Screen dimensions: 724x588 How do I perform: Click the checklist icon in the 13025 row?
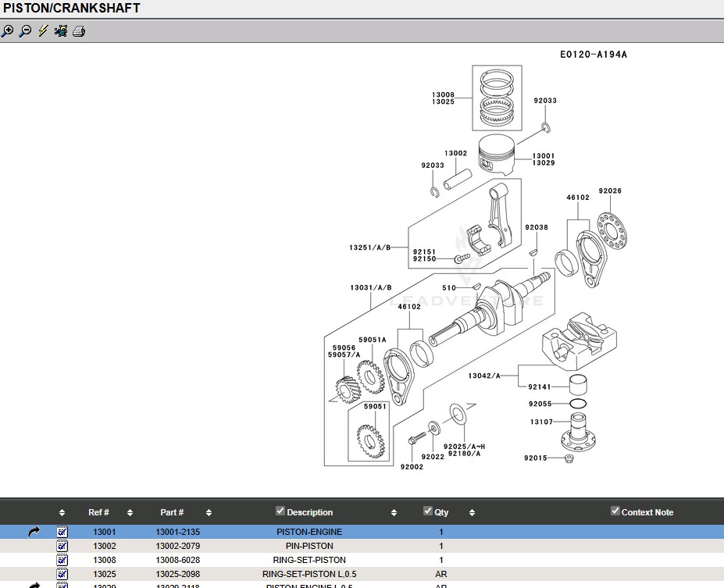(62, 574)
